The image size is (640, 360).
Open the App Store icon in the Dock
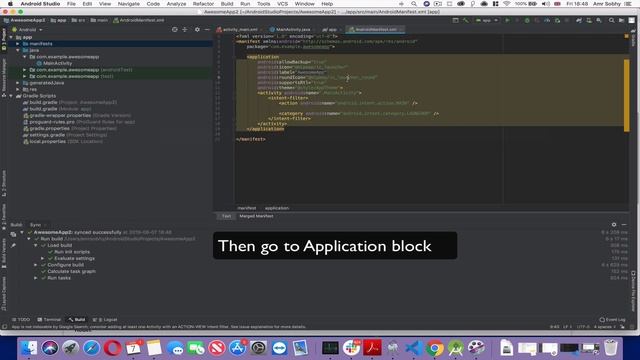pos(237,348)
